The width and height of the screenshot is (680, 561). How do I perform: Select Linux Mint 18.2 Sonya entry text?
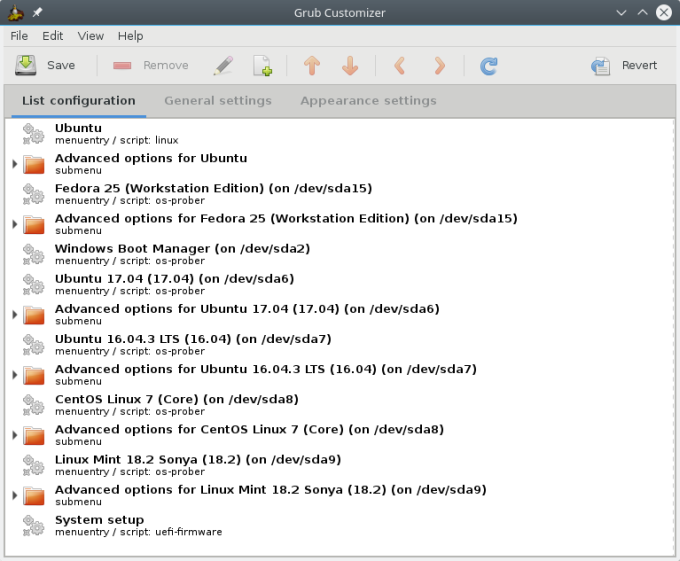(x=198, y=460)
